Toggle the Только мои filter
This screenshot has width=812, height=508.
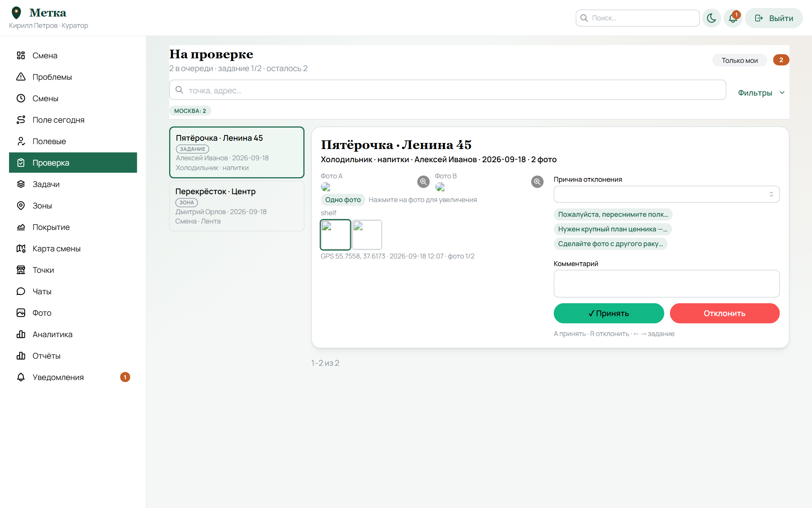(x=739, y=60)
